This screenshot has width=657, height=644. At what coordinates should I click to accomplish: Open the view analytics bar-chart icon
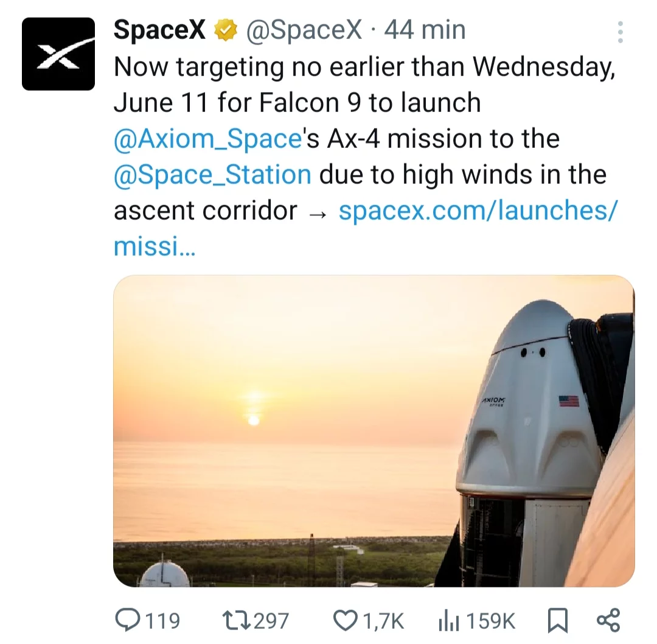(x=449, y=621)
